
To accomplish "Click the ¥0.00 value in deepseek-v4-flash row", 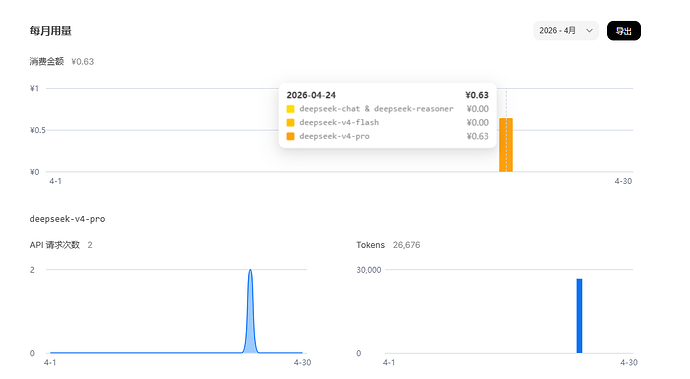I will click(x=477, y=122).
